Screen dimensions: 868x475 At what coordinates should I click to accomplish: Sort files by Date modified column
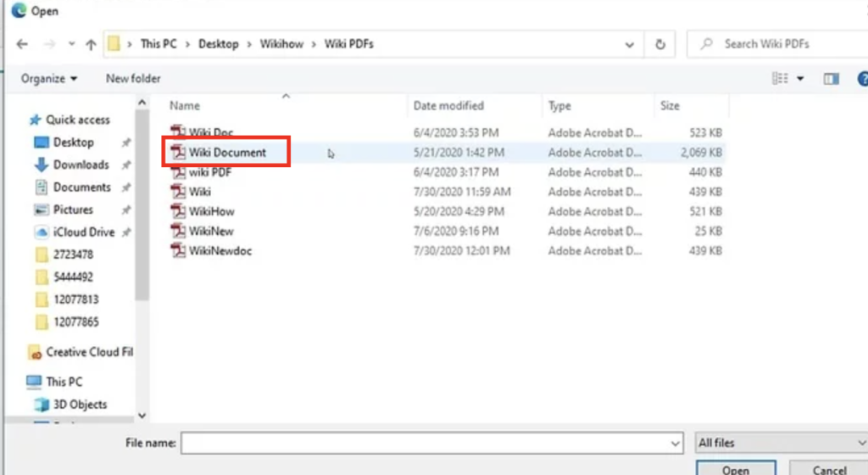click(x=448, y=106)
